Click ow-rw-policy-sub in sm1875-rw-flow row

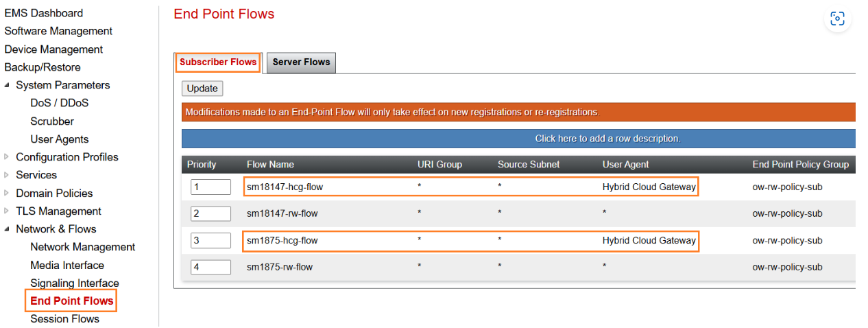coord(787,267)
